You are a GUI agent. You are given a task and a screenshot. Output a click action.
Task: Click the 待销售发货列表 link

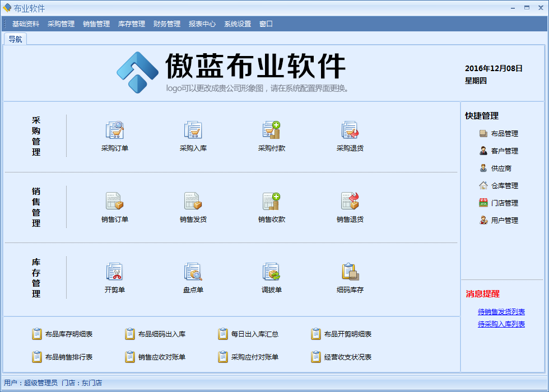tap(501, 312)
